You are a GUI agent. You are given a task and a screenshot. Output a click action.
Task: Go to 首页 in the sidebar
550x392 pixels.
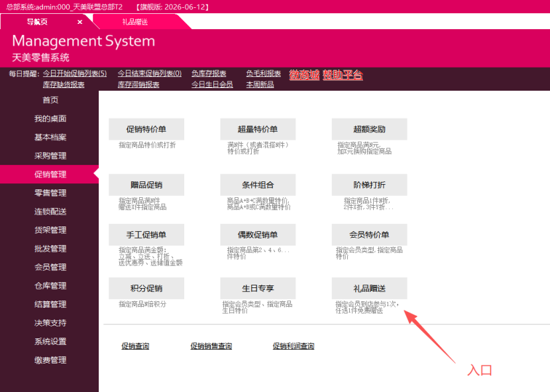tap(50, 100)
